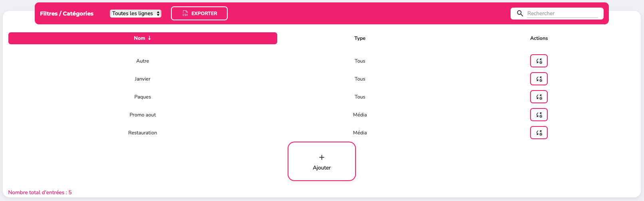Screen dimensions: 644x201
Task: Click the magnifier search icon
Action: (x=520, y=13)
